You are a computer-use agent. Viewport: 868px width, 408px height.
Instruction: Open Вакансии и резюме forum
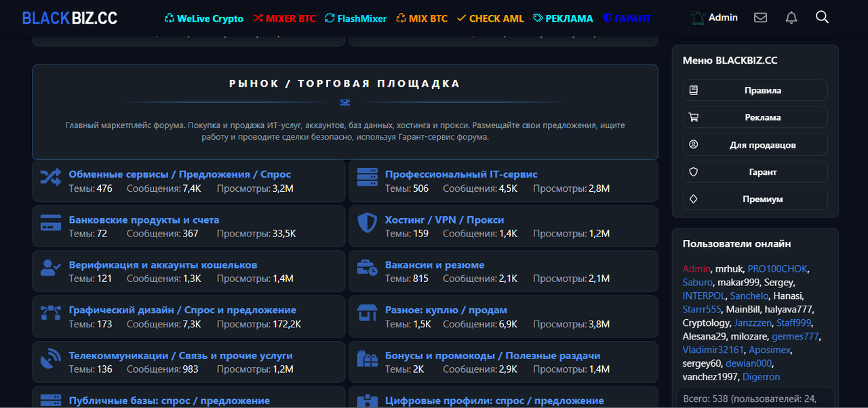click(x=435, y=265)
